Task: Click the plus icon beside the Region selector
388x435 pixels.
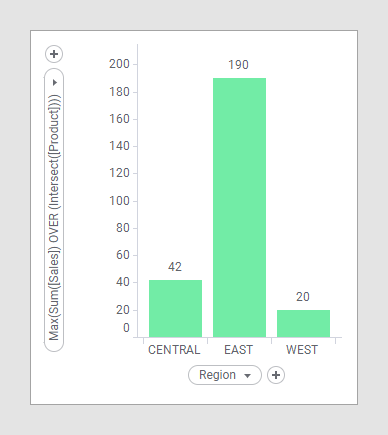Action: 276,375
